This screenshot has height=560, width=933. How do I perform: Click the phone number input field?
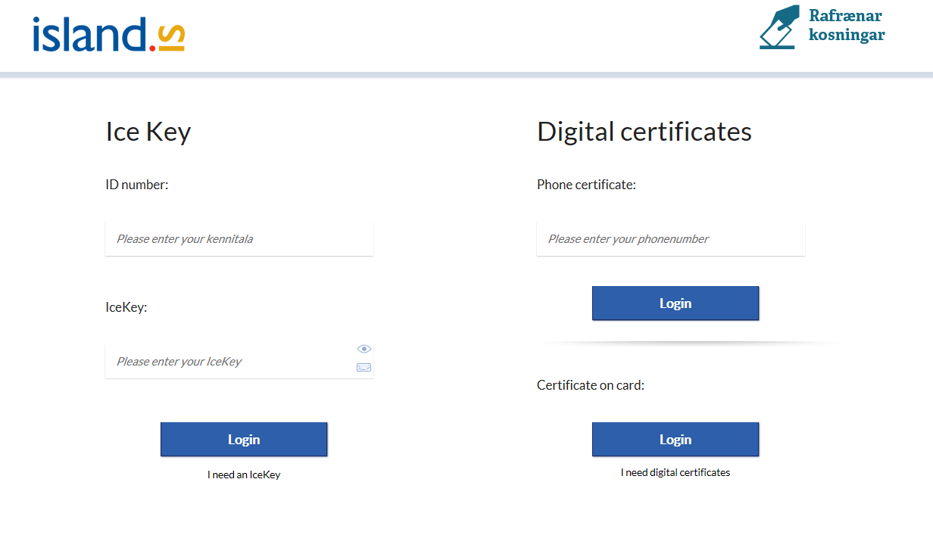670,239
